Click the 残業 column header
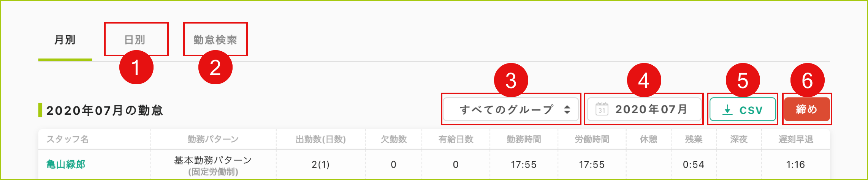 (x=694, y=139)
